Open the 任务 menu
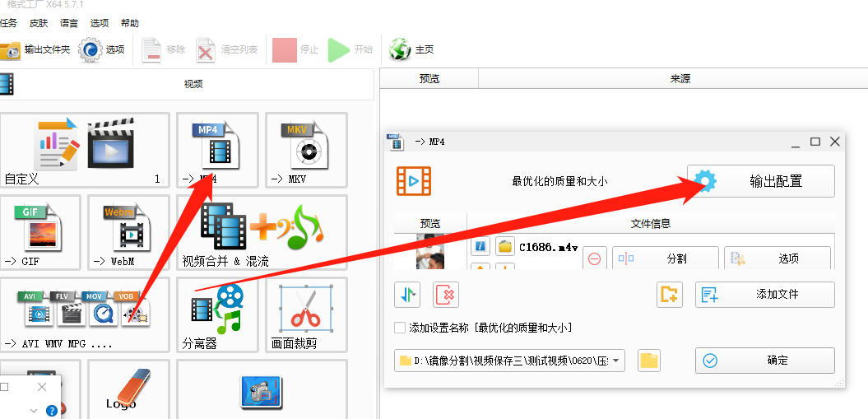 tap(8, 23)
